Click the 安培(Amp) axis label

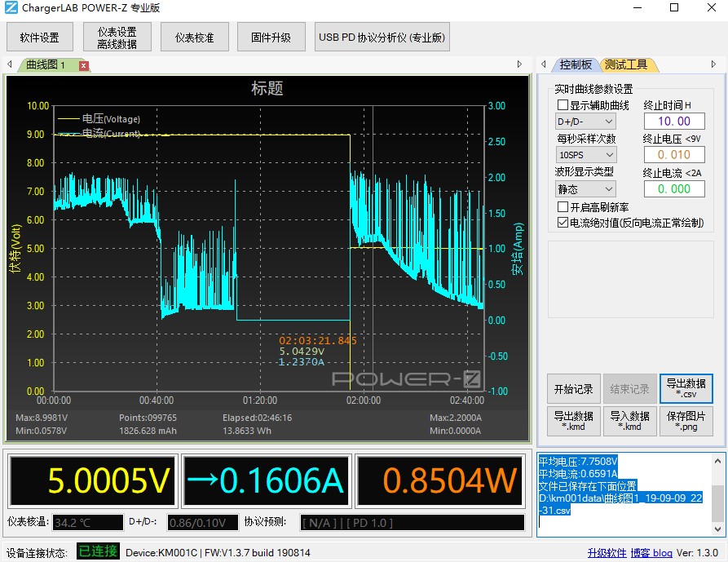tap(517, 249)
